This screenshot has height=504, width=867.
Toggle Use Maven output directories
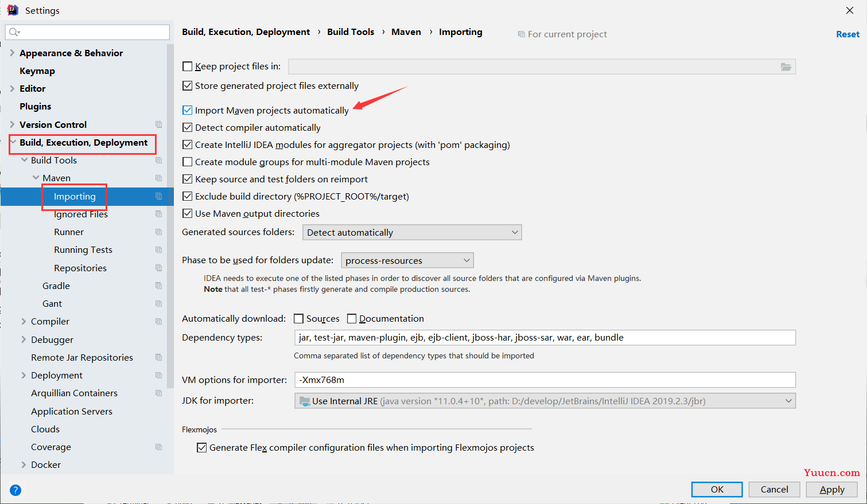(188, 213)
